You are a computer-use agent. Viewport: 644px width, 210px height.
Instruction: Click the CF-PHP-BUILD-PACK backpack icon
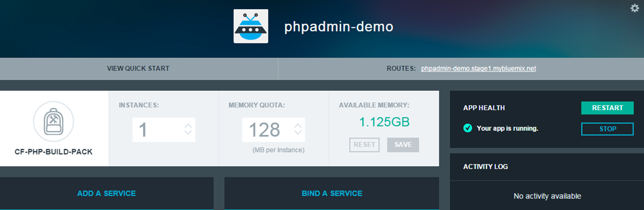pos(53,121)
